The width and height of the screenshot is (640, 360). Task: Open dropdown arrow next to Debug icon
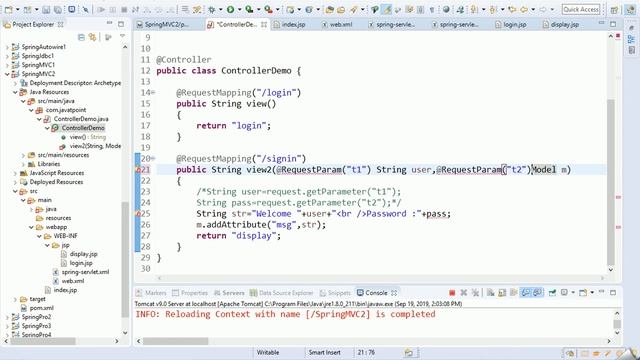(220, 9)
